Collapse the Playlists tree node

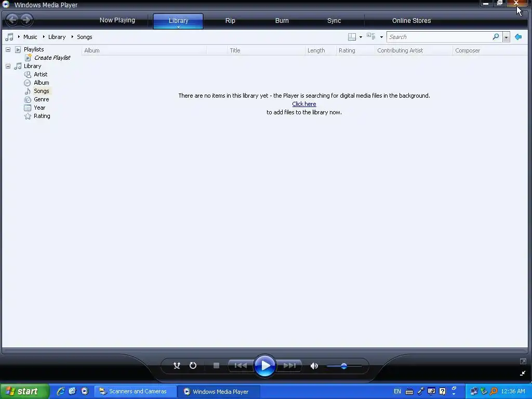[x=8, y=49]
